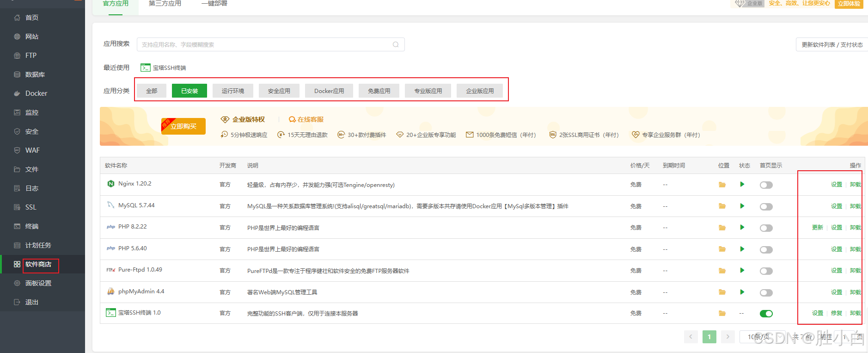The width and height of the screenshot is (868, 353).
Task: Open MySQL 5.7.44 folder location icon
Action: click(722, 206)
